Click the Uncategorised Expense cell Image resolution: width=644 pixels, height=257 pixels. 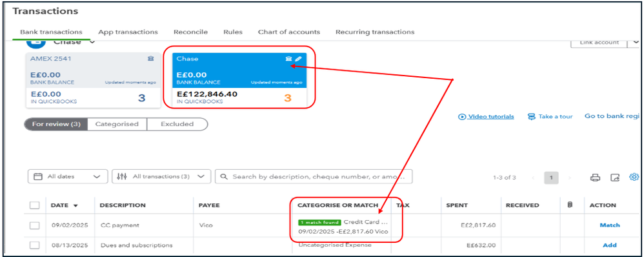(x=335, y=245)
